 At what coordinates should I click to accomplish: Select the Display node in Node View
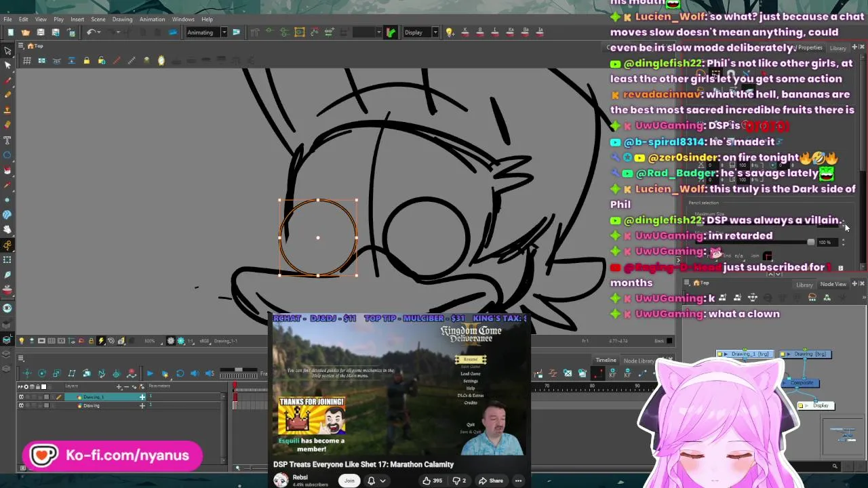pyautogui.click(x=816, y=405)
